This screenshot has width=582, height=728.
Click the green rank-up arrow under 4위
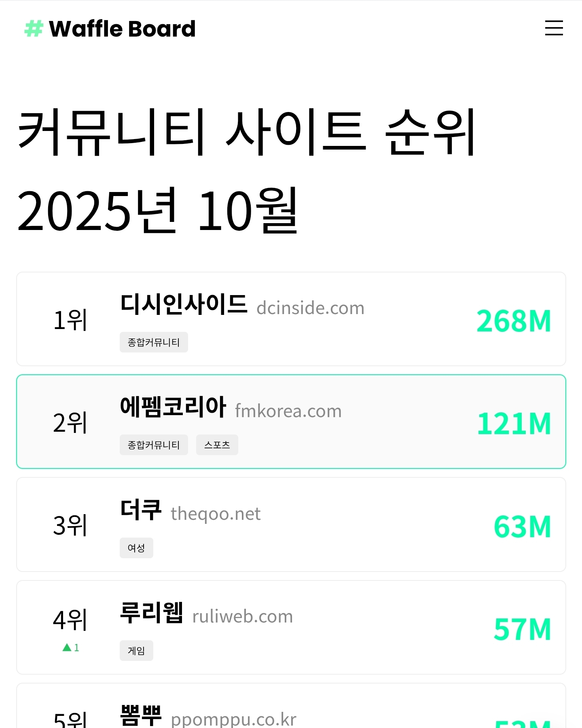[67, 648]
